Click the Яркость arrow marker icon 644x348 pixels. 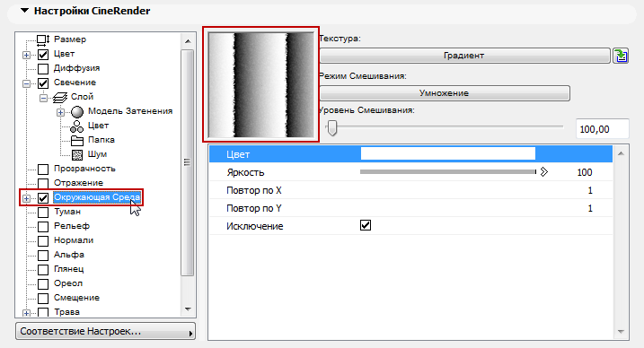544,172
